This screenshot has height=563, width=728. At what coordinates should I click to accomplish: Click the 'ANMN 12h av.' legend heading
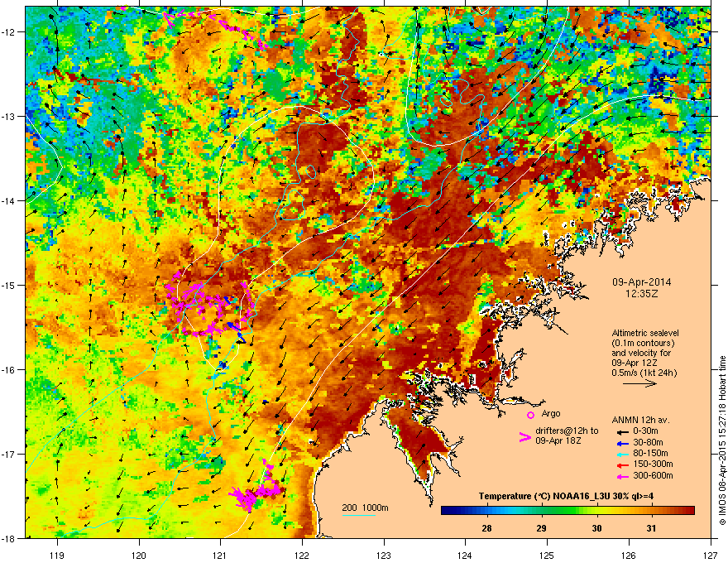(x=640, y=420)
